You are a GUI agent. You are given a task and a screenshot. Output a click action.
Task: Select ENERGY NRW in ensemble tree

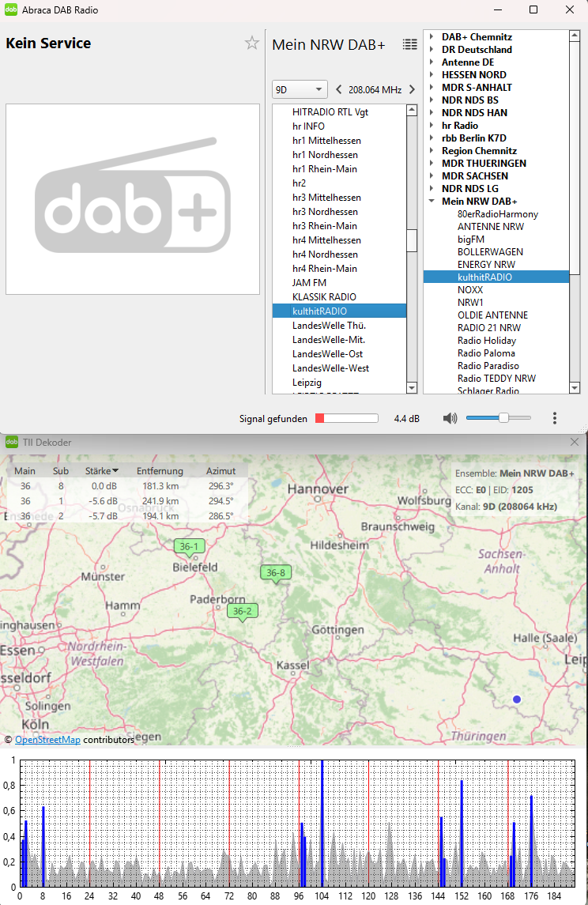[486, 265]
